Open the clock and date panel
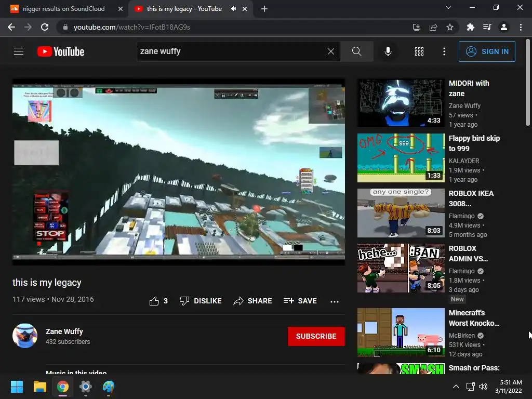This screenshot has width=532, height=399. click(508, 387)
